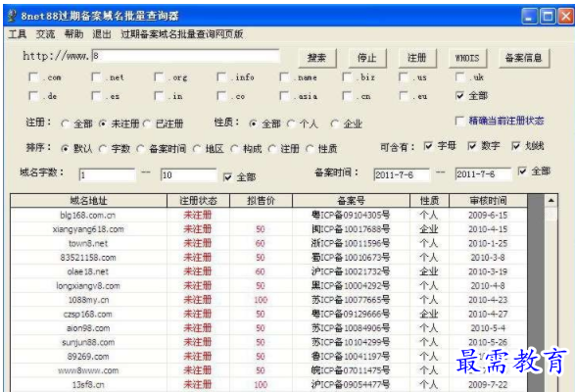
Task: Toggle the 字母 checkbox
Action: coord(428,146)
